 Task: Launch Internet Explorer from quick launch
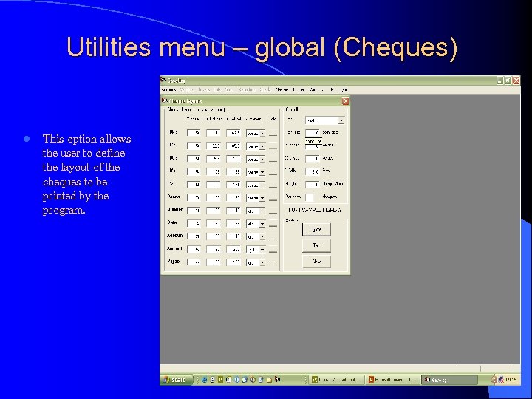click(204, 380)
